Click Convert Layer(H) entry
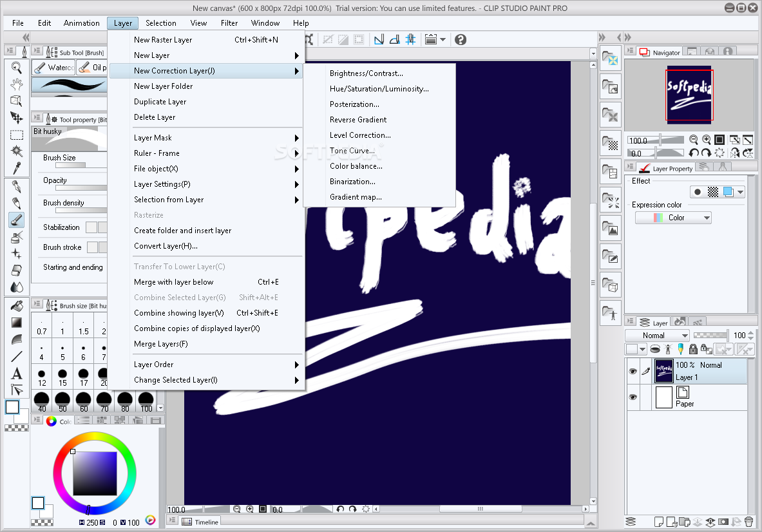The image size is (762, 532). (207, 246)
